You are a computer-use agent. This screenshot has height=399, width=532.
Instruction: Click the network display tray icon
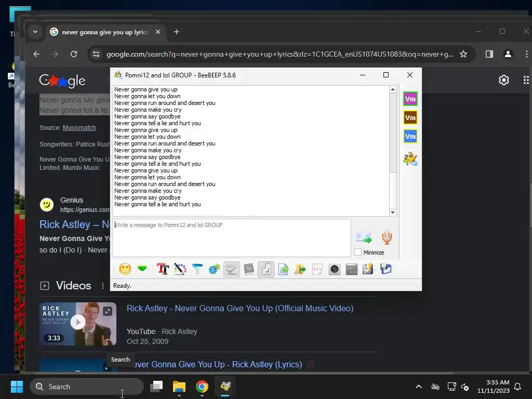point(451,387)
